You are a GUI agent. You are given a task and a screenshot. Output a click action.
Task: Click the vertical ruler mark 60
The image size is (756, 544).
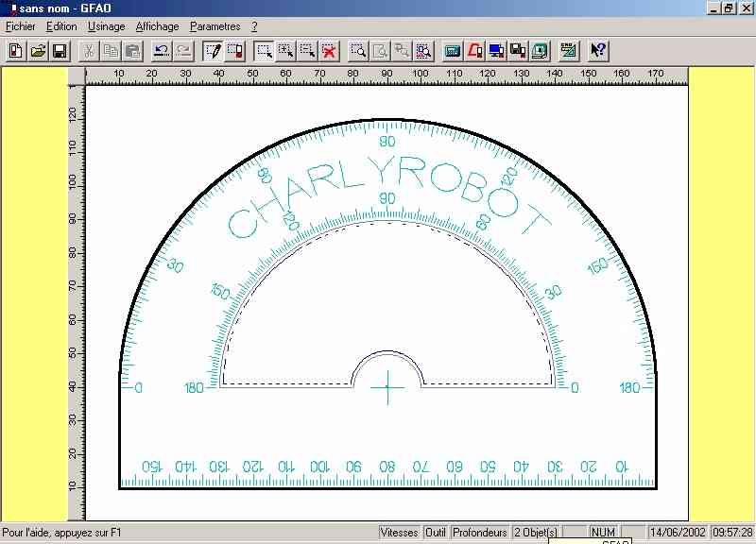(x=73, y=320)
